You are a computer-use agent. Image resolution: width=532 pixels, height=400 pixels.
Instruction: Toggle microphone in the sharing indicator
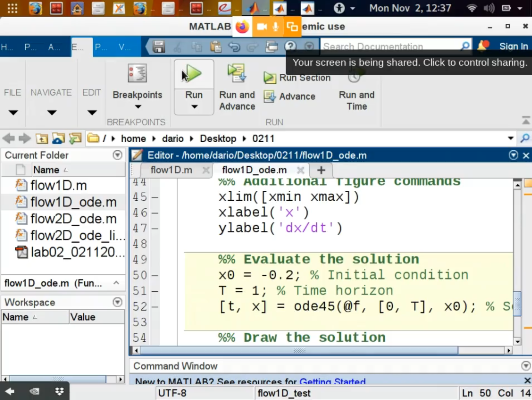click(276, 27)
